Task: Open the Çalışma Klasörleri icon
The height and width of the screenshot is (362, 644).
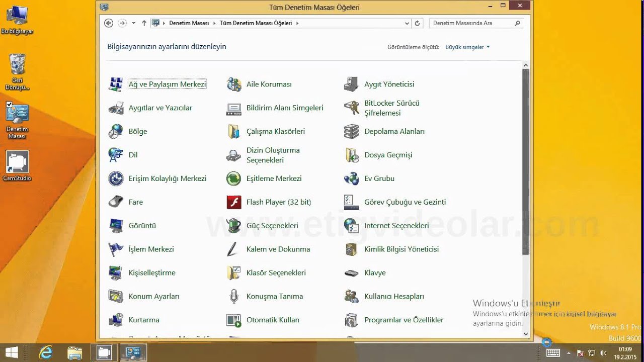Action: click(234, 132)
